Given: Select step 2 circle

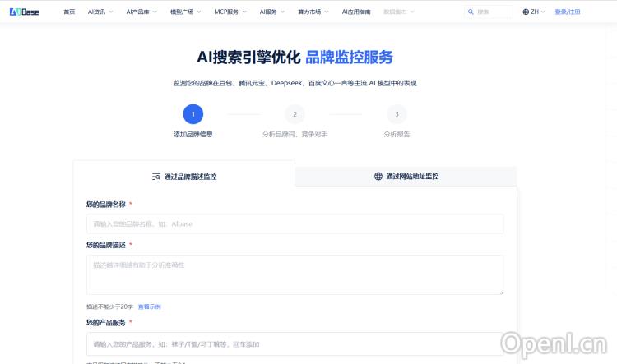Looking at the screenshot, I should (x=295, y=114).
